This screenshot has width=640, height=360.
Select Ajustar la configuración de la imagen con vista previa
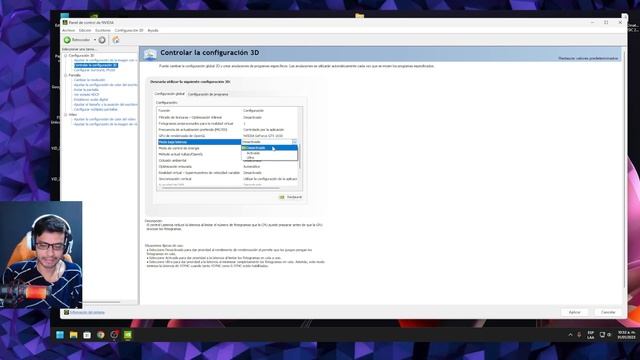point(105,60)
